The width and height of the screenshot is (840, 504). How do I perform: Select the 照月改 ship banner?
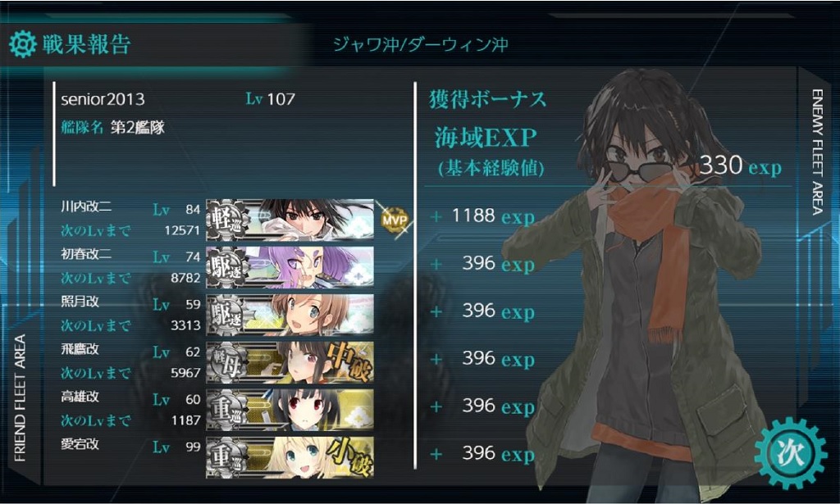click(290, 315)
